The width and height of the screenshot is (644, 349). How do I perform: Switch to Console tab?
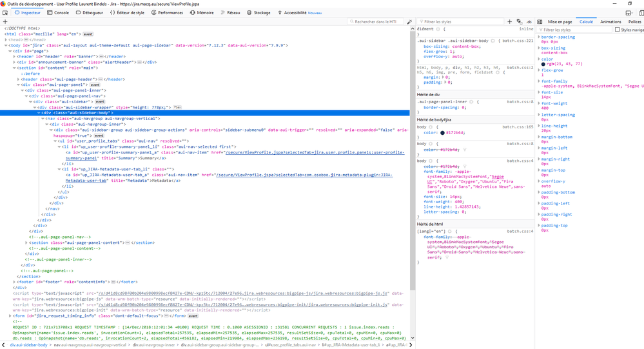58,13
